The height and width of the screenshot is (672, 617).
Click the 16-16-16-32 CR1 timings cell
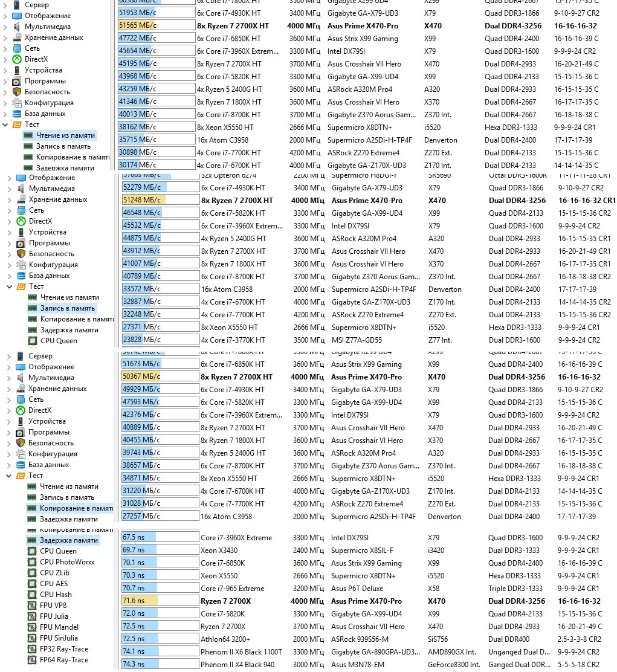click(x=587, y=200)
